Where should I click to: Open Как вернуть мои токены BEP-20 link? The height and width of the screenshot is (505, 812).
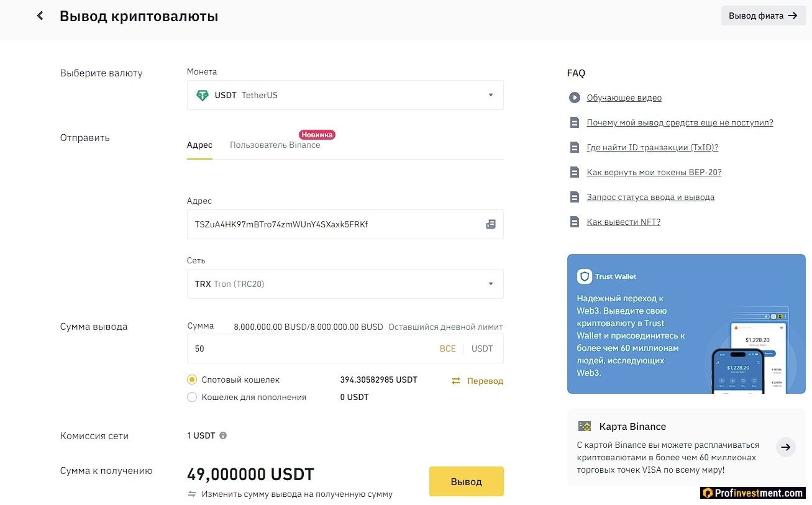[x=654, y=172]
